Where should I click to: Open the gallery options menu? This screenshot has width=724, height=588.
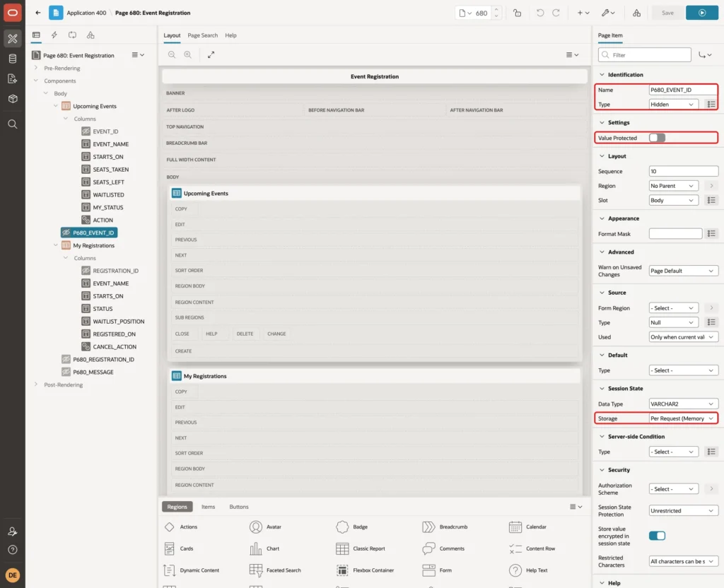(576, 507)
